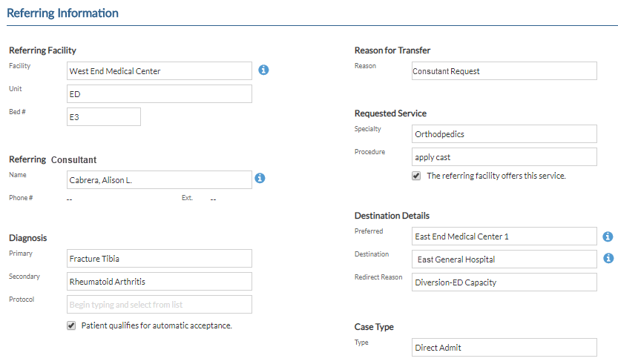Open info icon next to Facility field

click(263, 70)
